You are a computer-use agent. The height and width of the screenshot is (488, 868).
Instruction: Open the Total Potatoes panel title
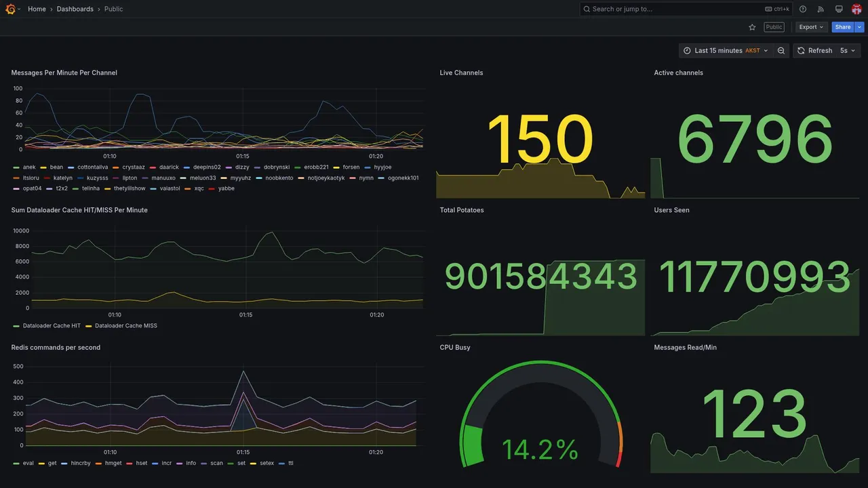pos(462,210)
